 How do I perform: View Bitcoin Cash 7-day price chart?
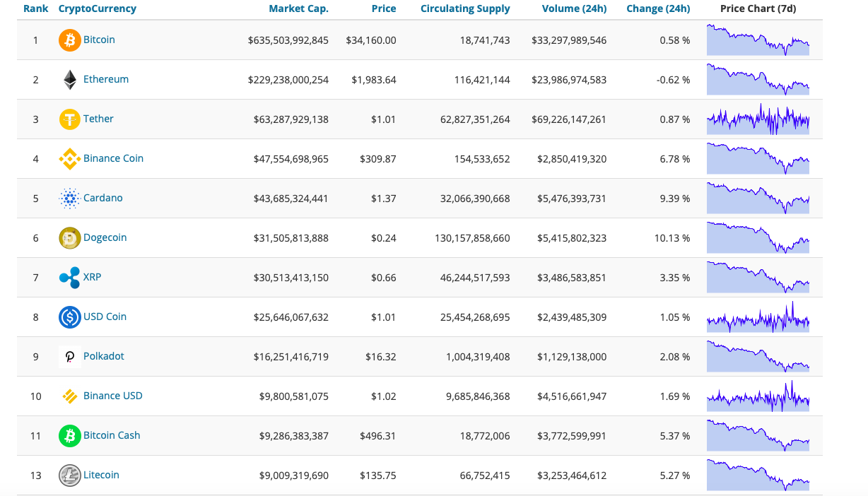coord(758,436)
